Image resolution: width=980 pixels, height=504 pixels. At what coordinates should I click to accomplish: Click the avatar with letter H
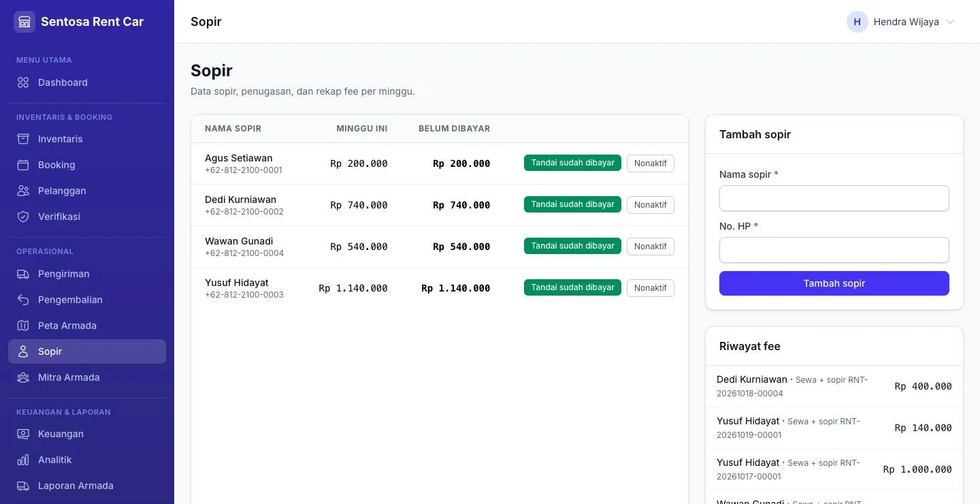point(857,22)
